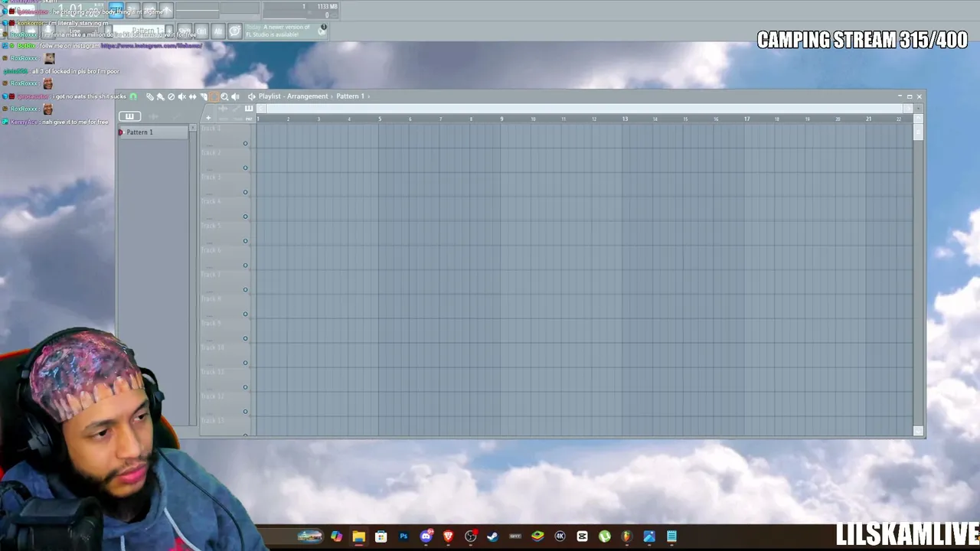Click bar 21 on the Playlist timeline
The height and width of the screenshot is (551, 980).
tap(868, 119)
